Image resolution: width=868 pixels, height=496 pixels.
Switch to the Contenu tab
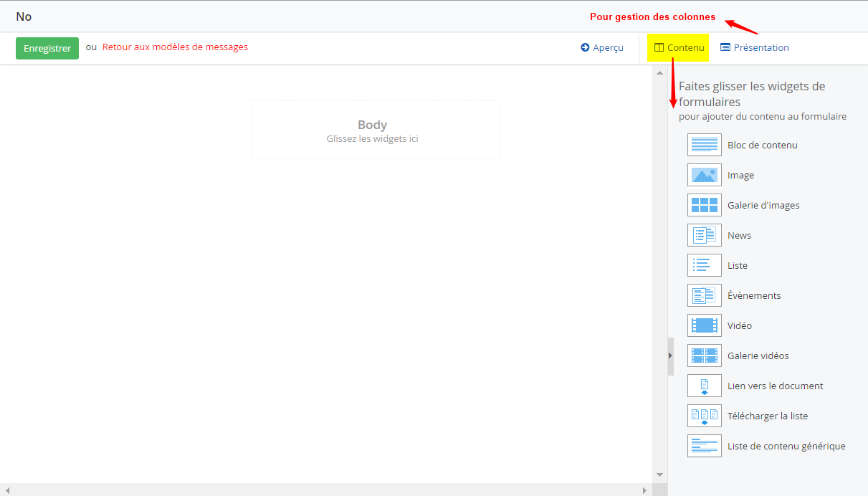coord(679,48)
